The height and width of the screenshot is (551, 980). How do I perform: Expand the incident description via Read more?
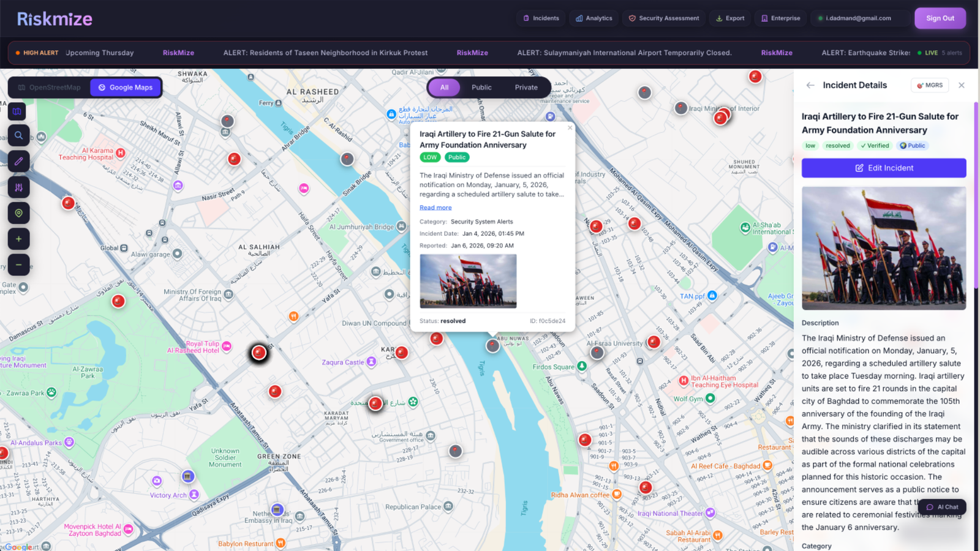coord(435,208)
